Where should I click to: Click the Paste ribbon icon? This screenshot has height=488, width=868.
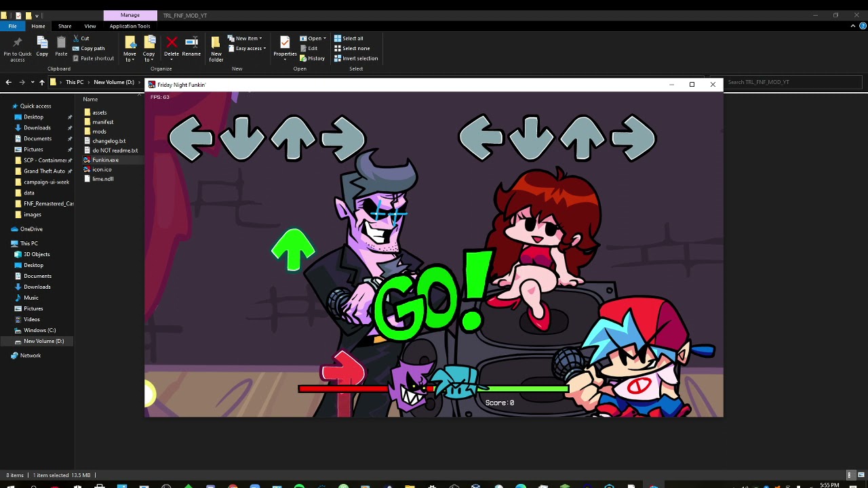click(x=61, y=47)
